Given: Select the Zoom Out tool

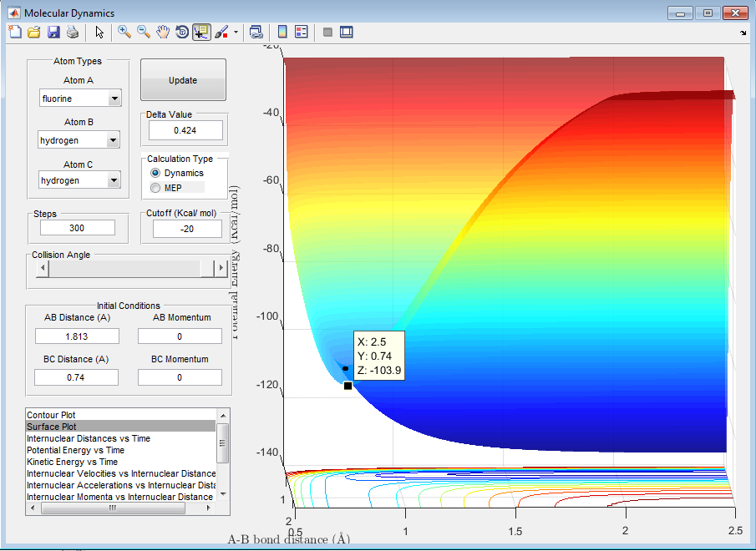Looking at the screenshot, I should [144, 32].
